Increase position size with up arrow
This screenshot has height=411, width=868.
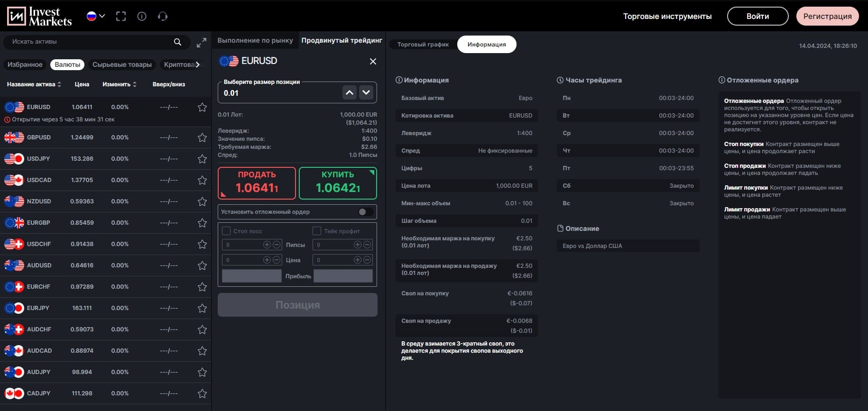pyautogui.click(x=350, y=92)
